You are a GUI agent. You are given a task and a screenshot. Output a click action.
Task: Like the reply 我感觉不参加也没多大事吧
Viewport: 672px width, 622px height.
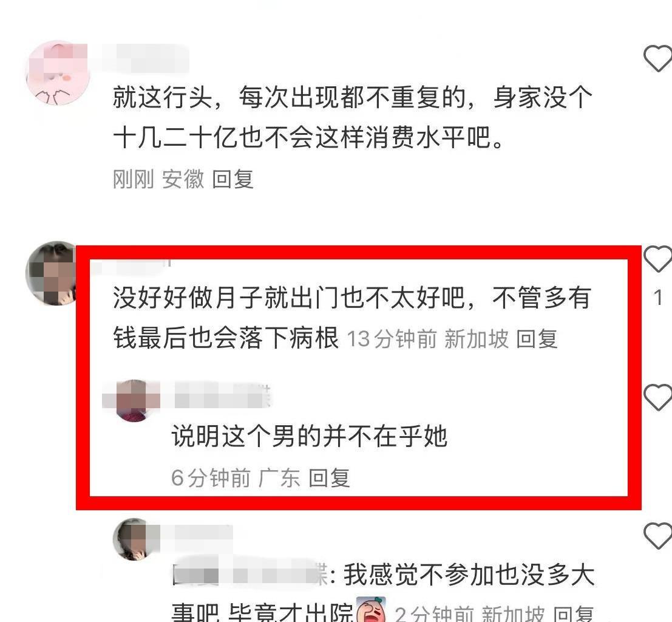(x=658, y=536)
